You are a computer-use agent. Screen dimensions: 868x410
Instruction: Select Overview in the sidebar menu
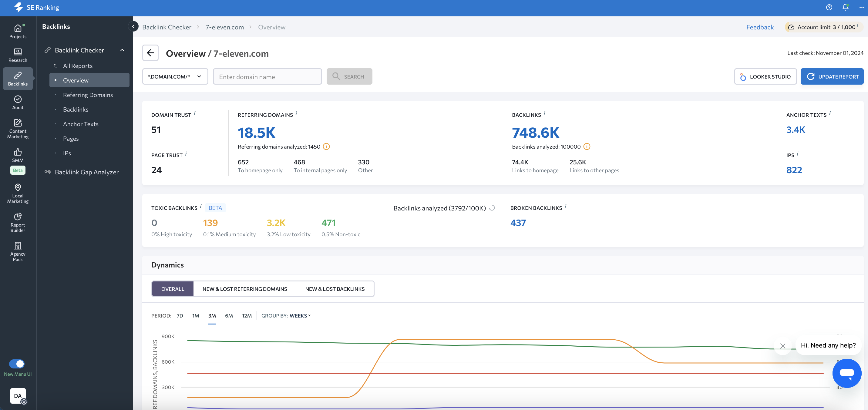coord(89,80)
